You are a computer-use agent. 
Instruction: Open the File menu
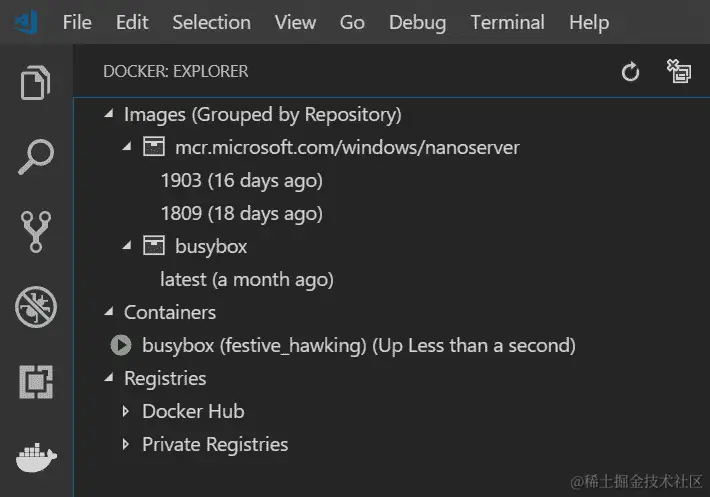[x=77, y=22]
